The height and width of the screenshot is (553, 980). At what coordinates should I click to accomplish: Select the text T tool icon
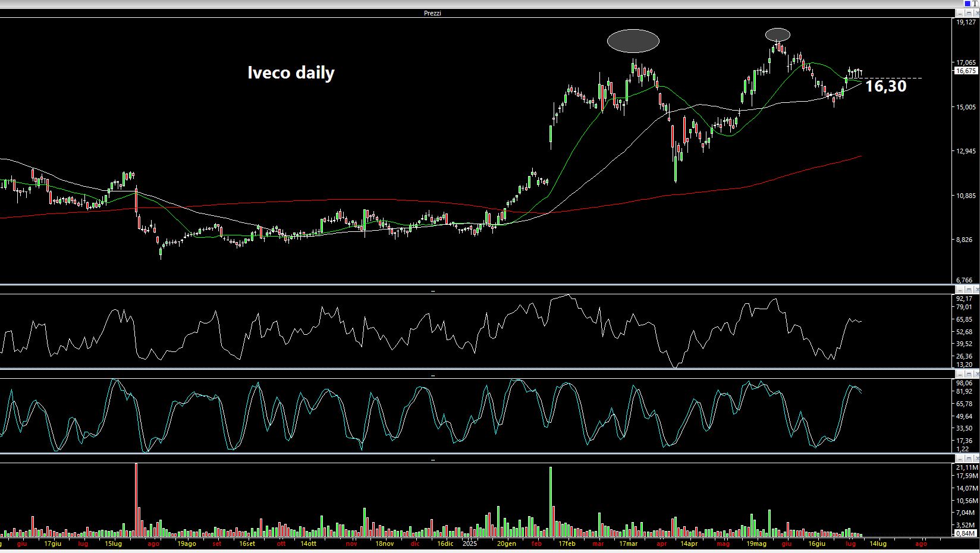point(975,4)
